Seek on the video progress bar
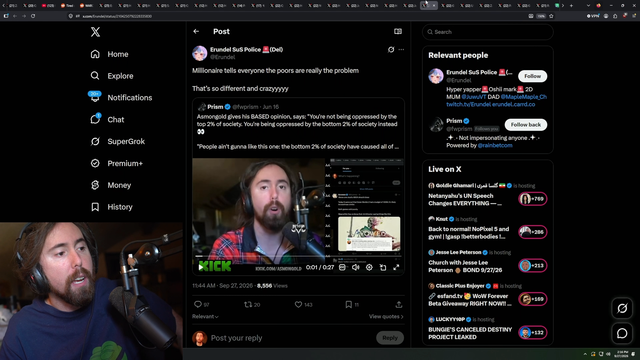The width and height of the screenshot is (640, 360). tap(298, 256)
